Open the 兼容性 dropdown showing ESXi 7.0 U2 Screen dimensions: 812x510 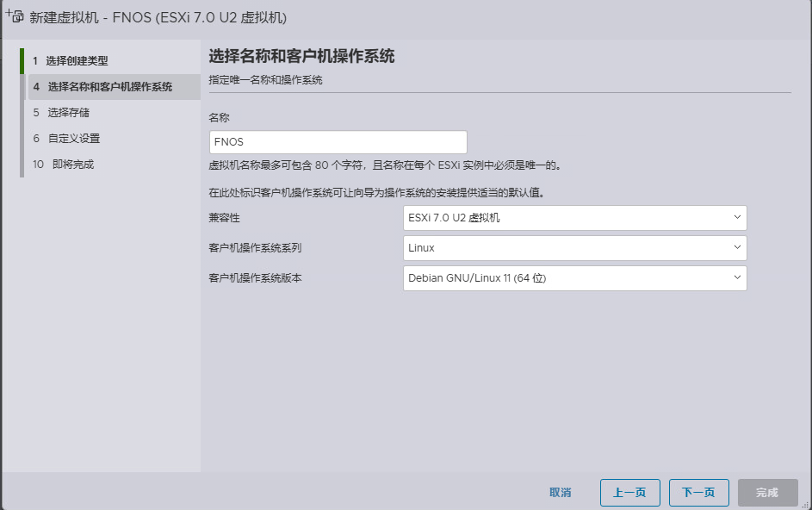[574, 218]
